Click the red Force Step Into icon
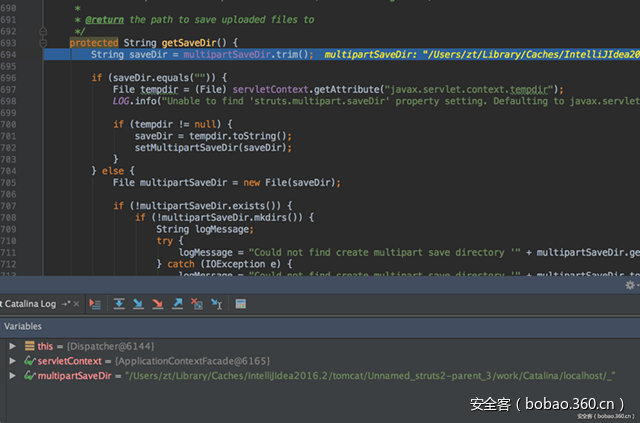Viewport: 640px width, 423px height. coord(156,303)
